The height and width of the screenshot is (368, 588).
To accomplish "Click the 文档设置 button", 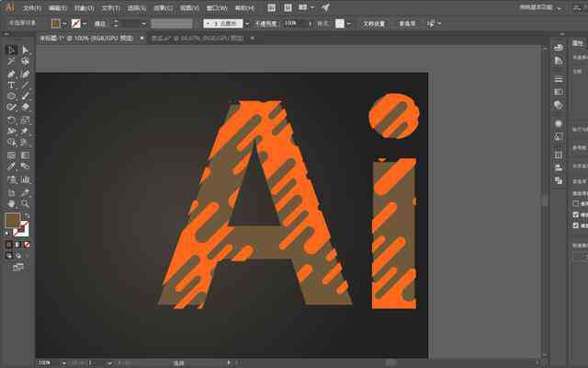I will 374,24.
